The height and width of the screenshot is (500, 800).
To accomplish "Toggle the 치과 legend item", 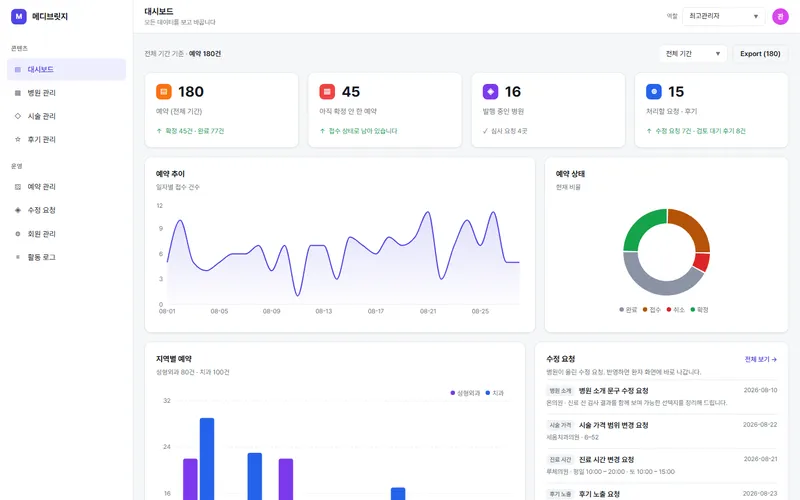I will (x=494, y=393).
